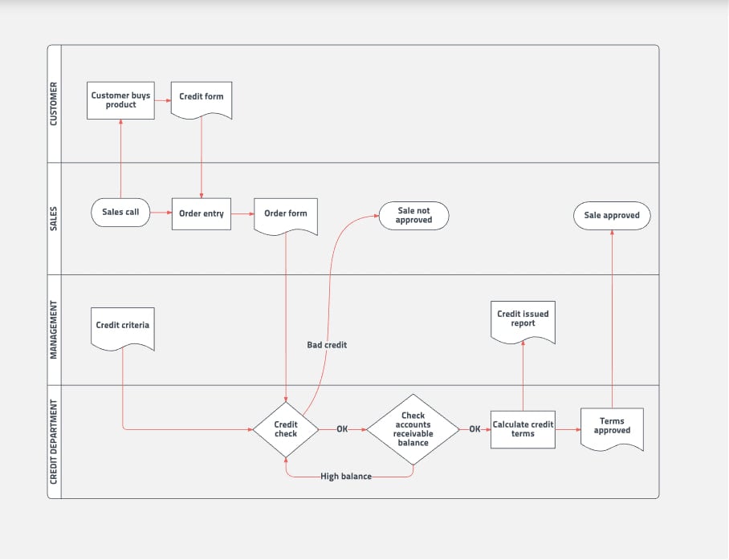The height and width of the screenshot is (560, 729).
Task: Click the Order entry process box
Action: point(202,213)
